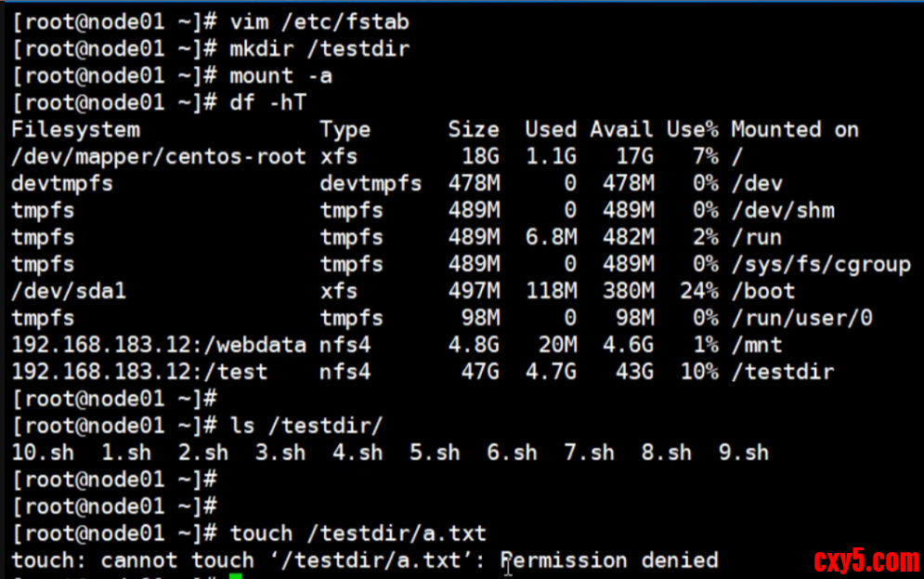924x579 pixels.
Task: Click the 5.sh file name in listing
Action: (434, 453)
